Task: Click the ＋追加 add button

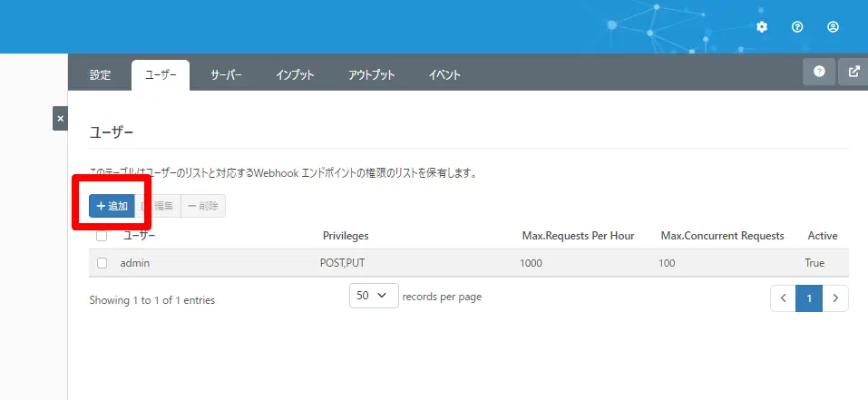Action: (112, 206)
